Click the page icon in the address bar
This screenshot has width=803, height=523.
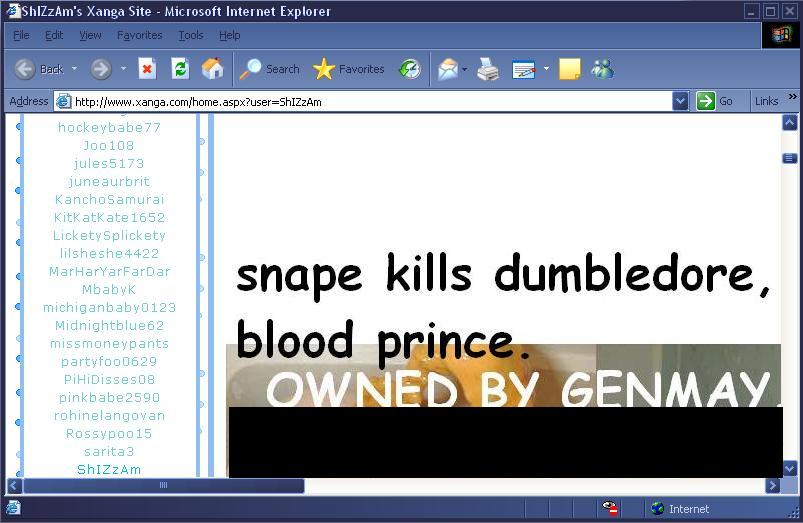tap(64, 101)
